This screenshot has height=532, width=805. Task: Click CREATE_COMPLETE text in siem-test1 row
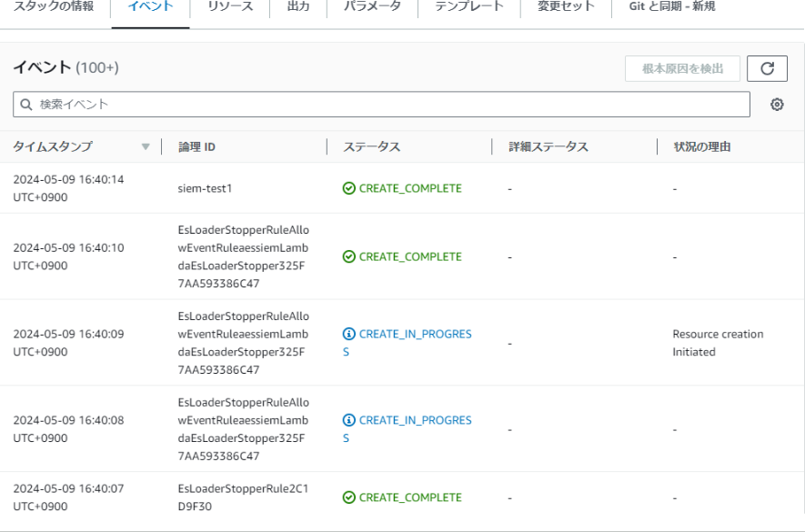(x=410, y=188)
